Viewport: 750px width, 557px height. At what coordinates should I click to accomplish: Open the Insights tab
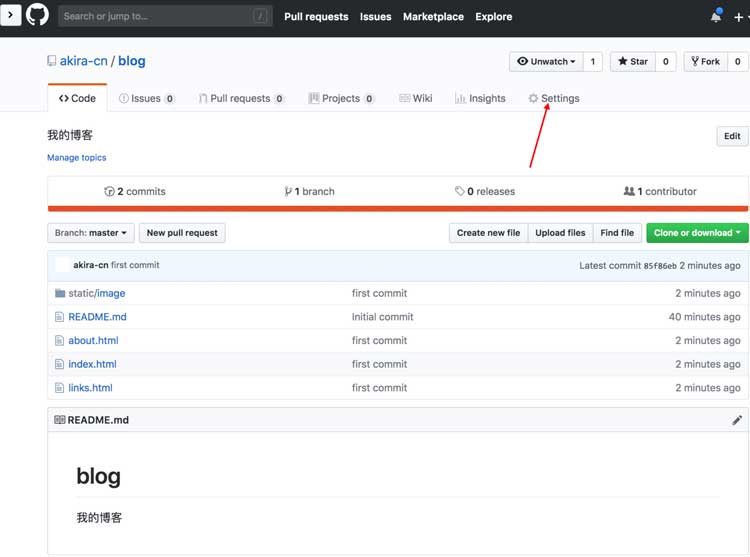(480, 98)
